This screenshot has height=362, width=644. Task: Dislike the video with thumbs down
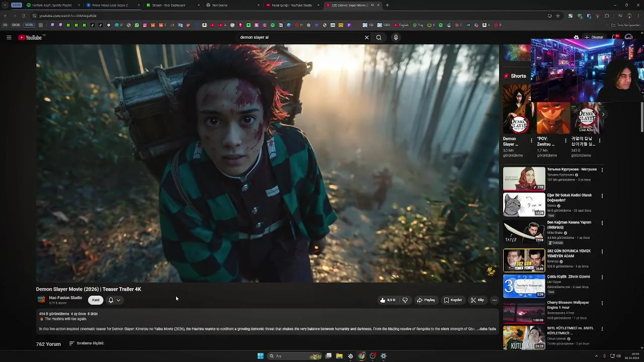tap(405, 300)
